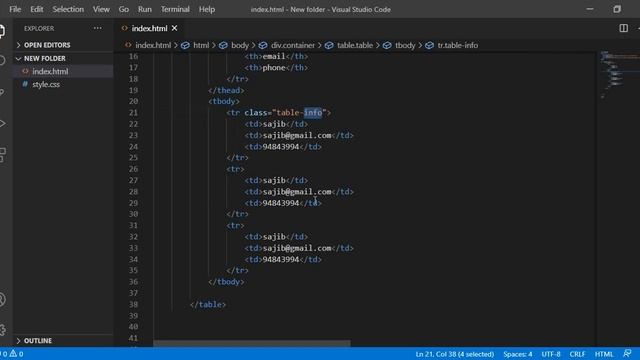Open the Help menu
This screenshot has height=360, width=640.
pyautogui.click(x=207, y=9)
